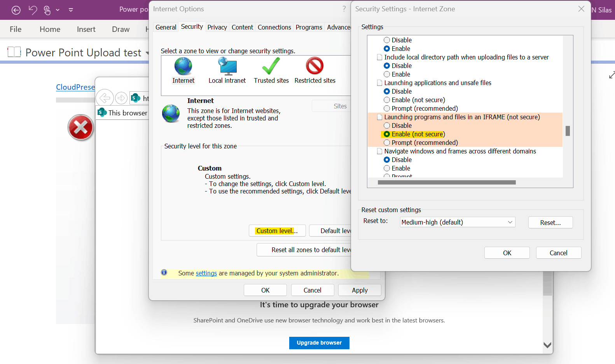Click Apply in Internet Options dialog
615x364 pixels.
[360, 290]
